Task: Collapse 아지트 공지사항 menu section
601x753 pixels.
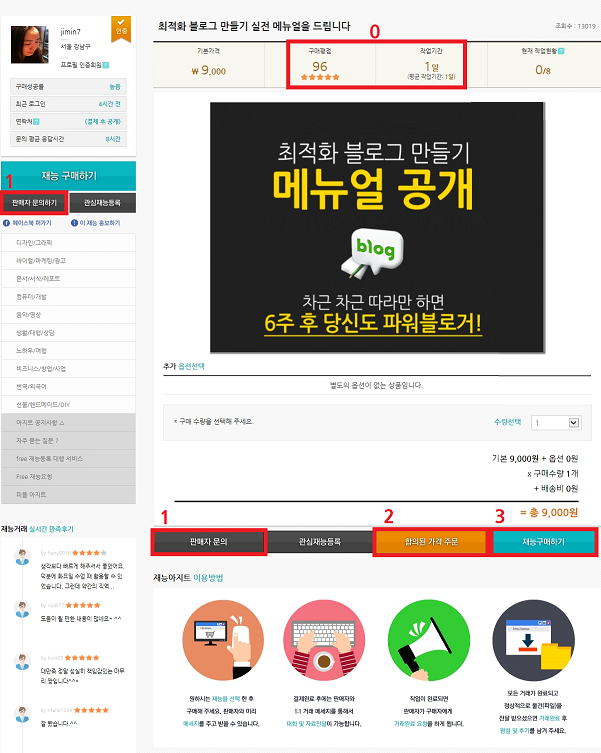Action: [68, 423]
